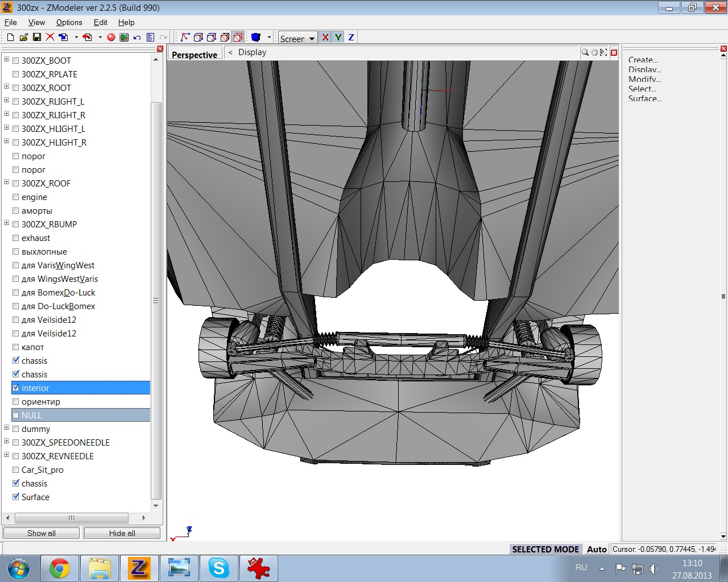Expand the 300ZX_RLIGHT_L tree node
This screenshot has height=582, width=728.
click(6, 100)
